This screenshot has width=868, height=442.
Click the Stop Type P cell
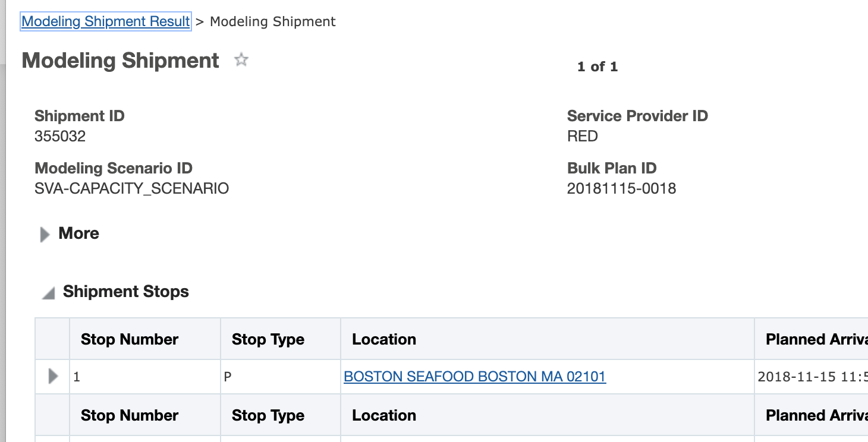[x=228, y=377]
